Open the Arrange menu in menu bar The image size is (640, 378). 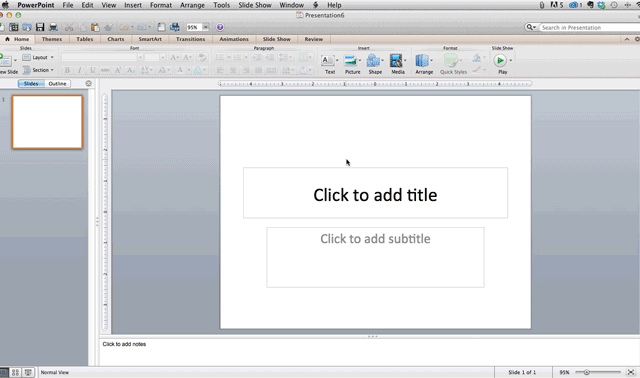pos(192,5)
